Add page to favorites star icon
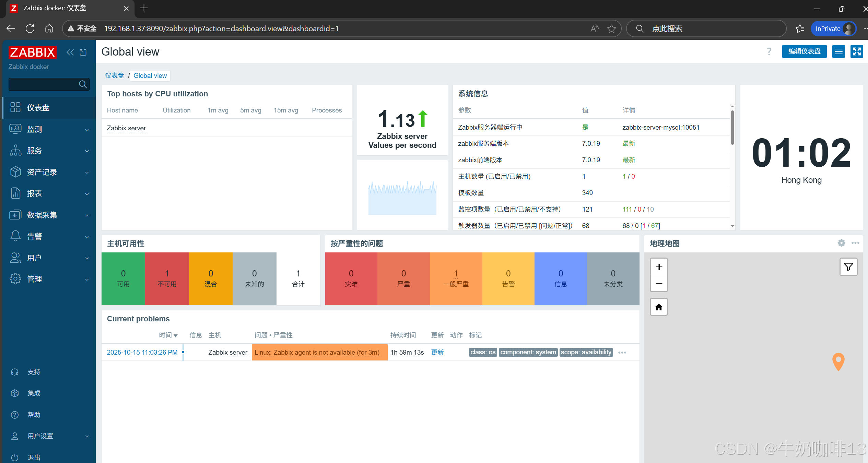 [611, 29]
